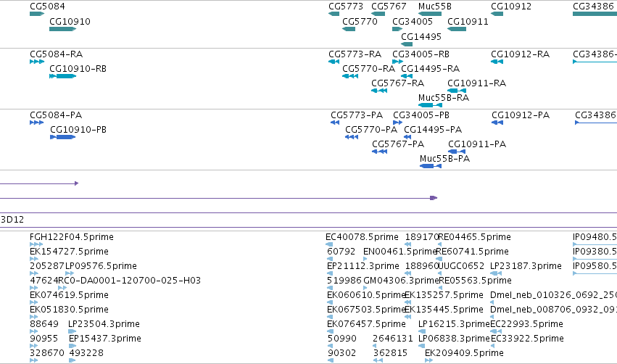Viewport: 617px width, 364px height.
Task: Click the UUGC0652 EST label
Action: [461, 266]
